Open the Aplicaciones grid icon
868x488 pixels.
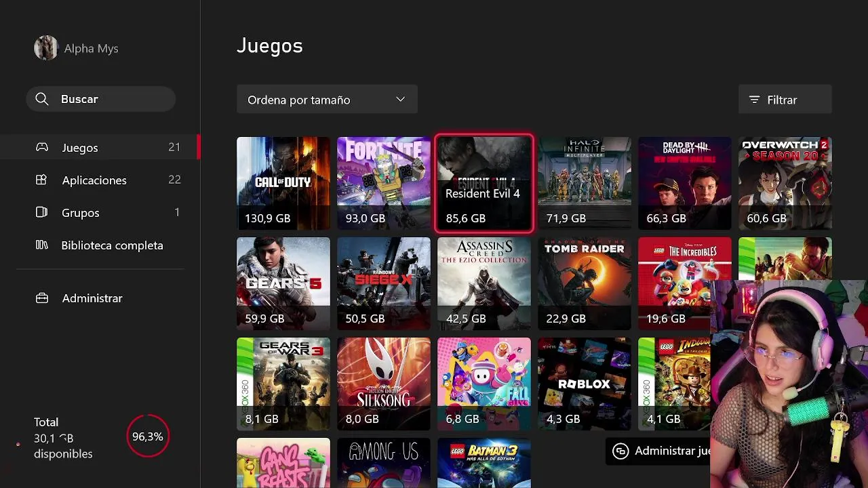[x=41, y=180]
